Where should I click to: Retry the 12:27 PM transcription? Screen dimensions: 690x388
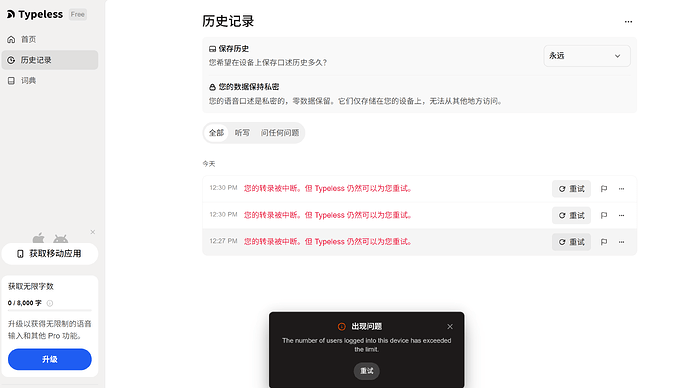[x=571, y=242]
